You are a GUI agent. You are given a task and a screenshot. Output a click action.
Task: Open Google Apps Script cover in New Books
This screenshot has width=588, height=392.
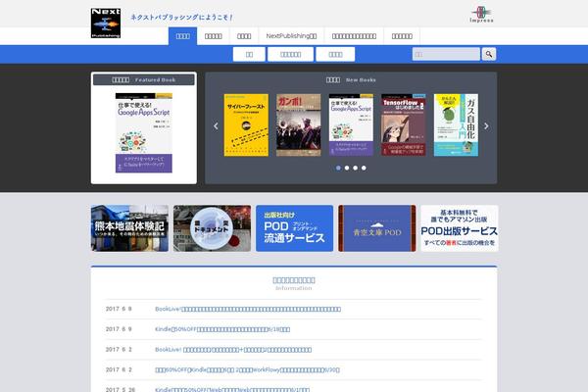point(351,124)
